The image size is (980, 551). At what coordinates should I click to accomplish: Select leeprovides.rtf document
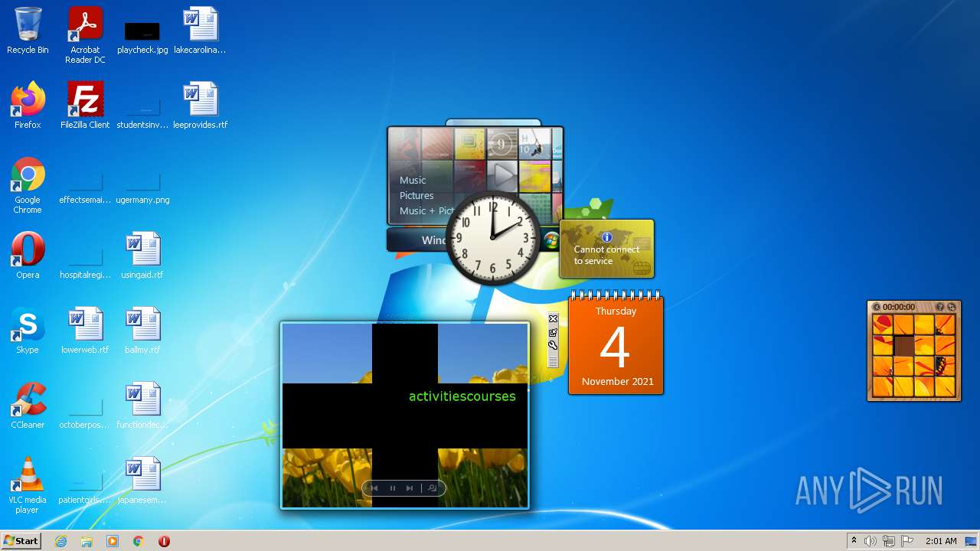click(200, 106)
